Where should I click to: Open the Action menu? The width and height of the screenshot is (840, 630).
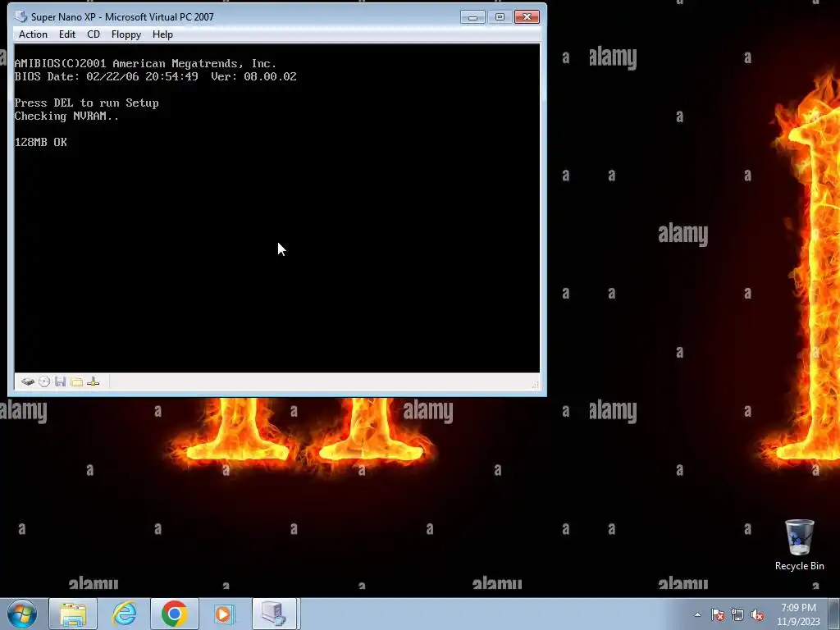33,34
